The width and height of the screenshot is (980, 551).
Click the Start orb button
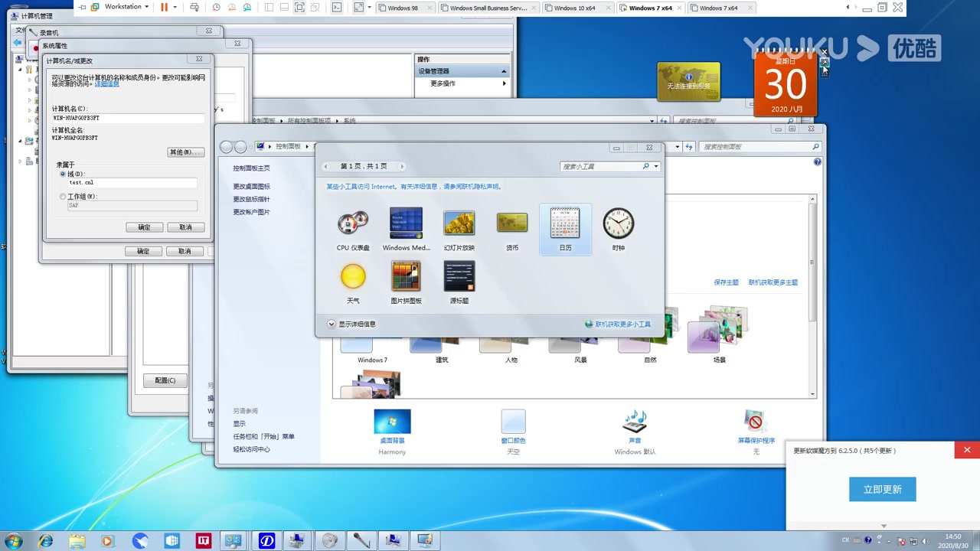pyautogui.click(x=13, y=541)
